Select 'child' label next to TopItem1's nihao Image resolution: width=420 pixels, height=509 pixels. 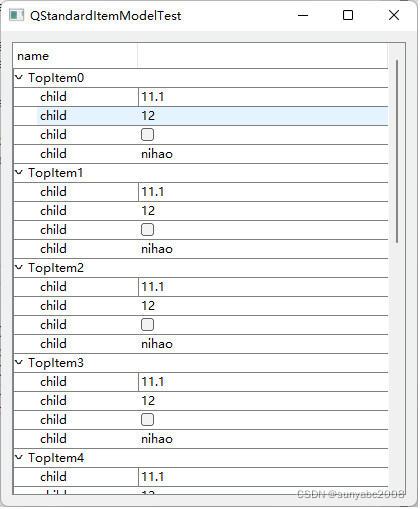[x=53, y=249]
